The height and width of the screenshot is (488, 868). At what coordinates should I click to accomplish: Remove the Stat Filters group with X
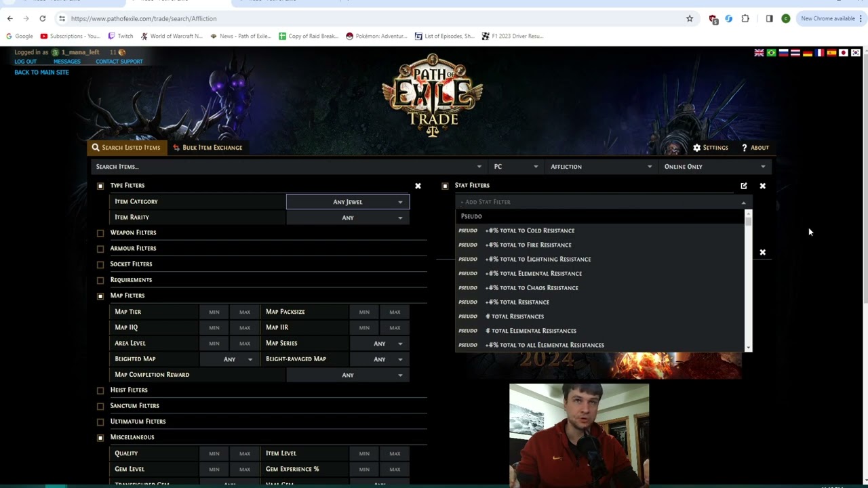tap(762, 186)
